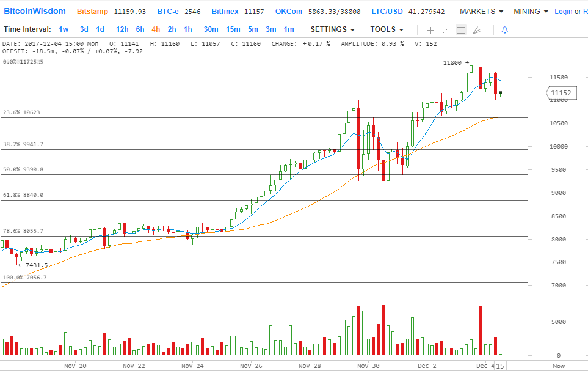The height and width of the screenshot is (376, 588).
Task: Activate the Fibonacci retracement lines tool
Action: pyautogui.click(x=461, y=29)
